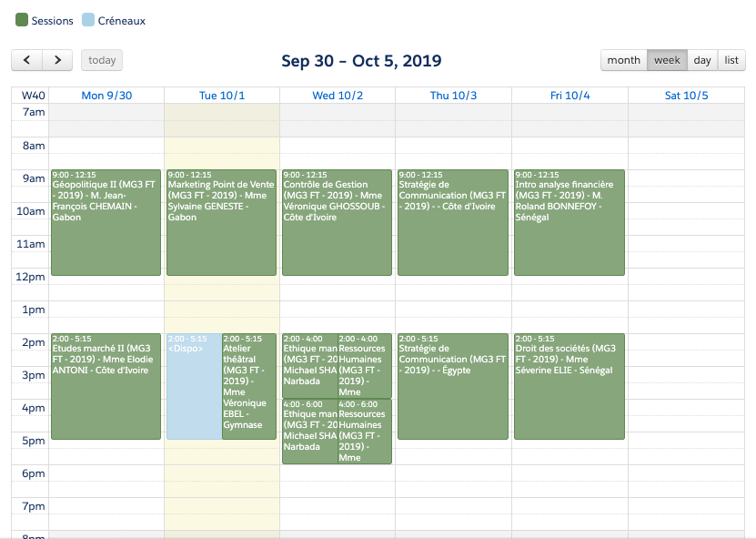Select the blue <Dispo> slot on Tuesday
Screen dimensions: 756x539
click(x=193, y=382)
